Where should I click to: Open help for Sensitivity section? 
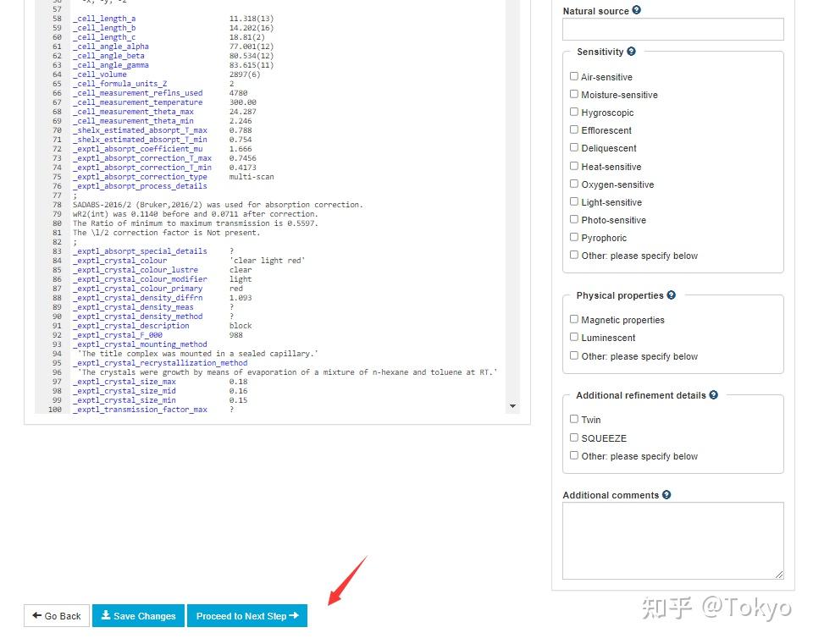pos(631,52)
